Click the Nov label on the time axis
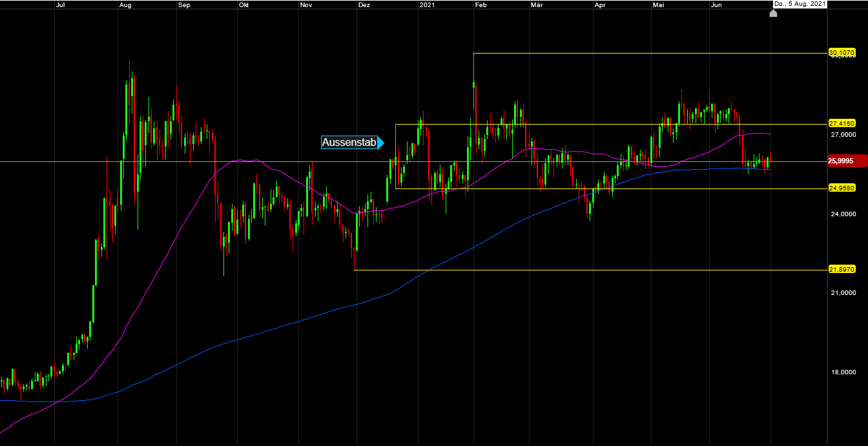 (306, 5)
